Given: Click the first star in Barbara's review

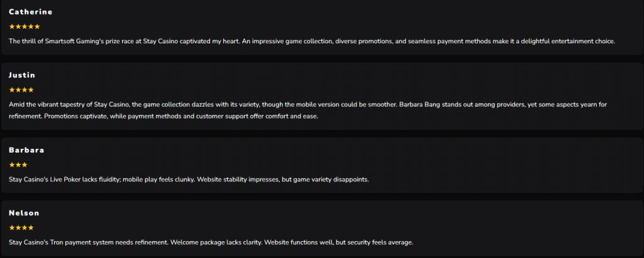Looking at the screenshot, I should pyautogui.click(x=12, y=165).
